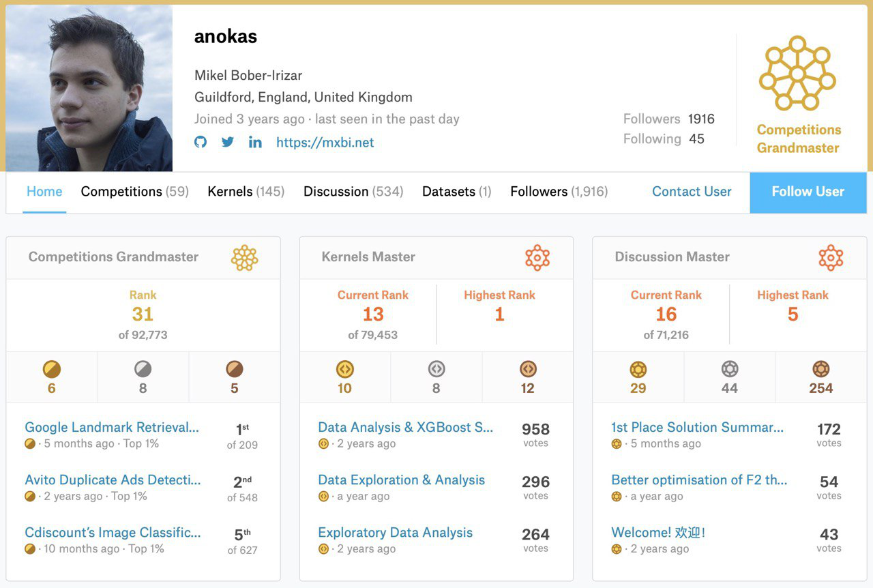873x588 pixels.
Task: View the Datasets tab
Action: (x=456, y=192)
